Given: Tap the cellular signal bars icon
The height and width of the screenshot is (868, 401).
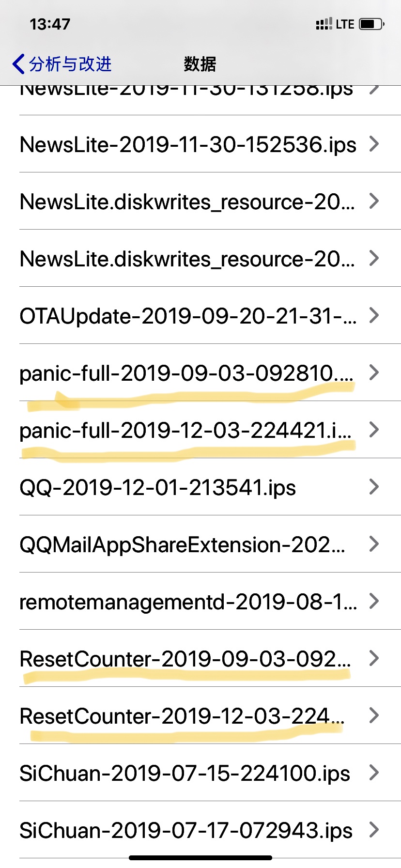Looking at the screenshot, I should 324,24.
